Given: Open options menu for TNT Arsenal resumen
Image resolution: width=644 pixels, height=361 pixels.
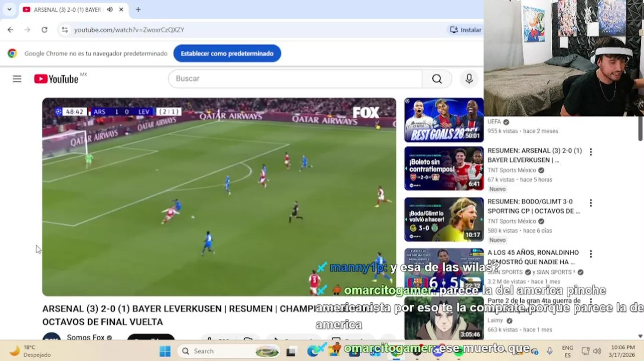Looking at the screenshot, I should point(591,152).
